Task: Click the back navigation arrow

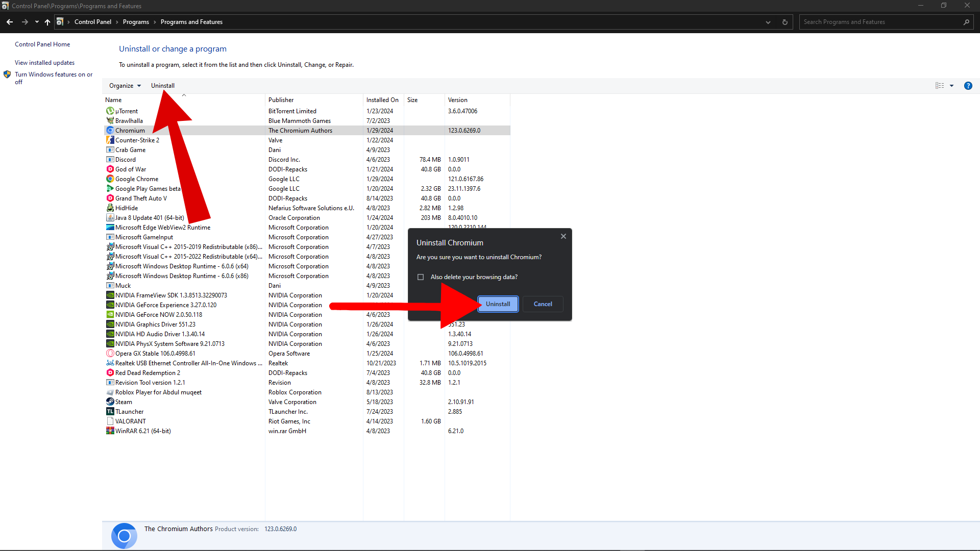Action: (x=10, y=22)
